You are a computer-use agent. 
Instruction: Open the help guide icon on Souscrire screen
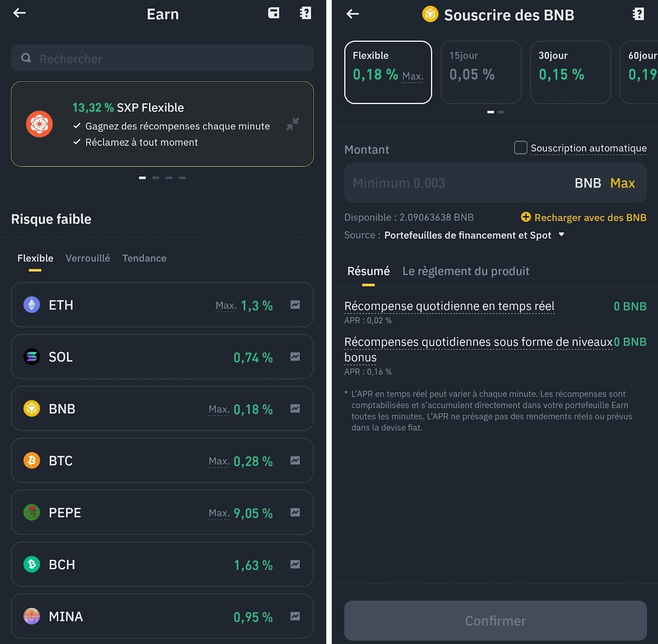point(638,14)
